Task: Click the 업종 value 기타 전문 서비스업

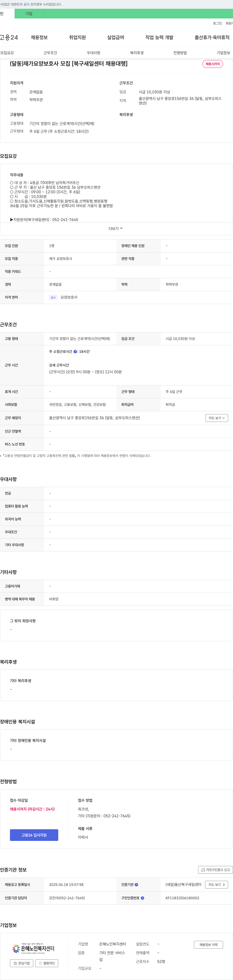Action: coord(112,956)
